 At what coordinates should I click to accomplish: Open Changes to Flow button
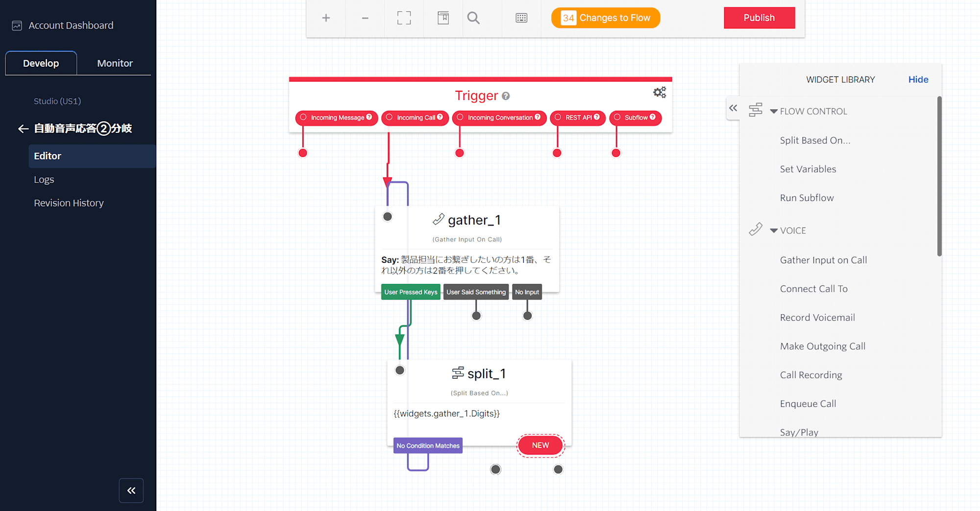pyautogui.click(x=606, y=18)
